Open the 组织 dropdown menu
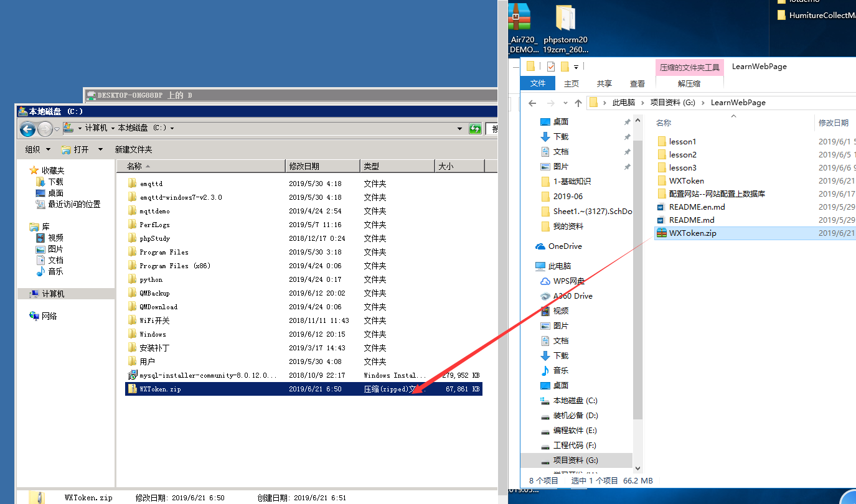The width and height of the screenshot is (856, 504). click(x=37, y=149)
